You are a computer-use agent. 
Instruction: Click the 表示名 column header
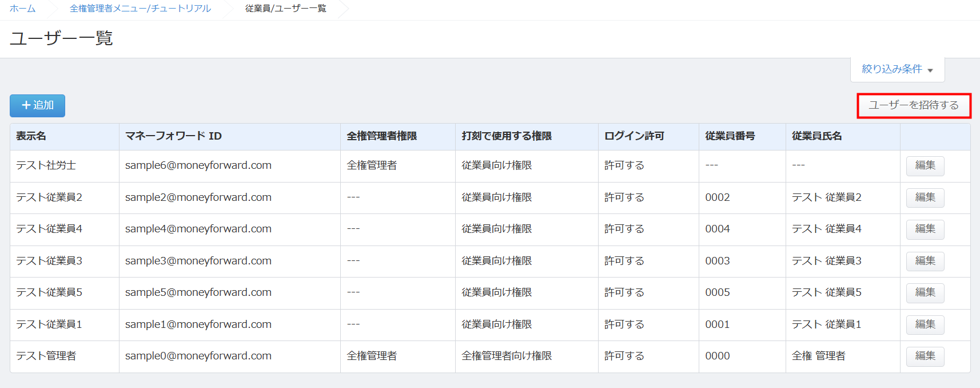click(31, 136)
